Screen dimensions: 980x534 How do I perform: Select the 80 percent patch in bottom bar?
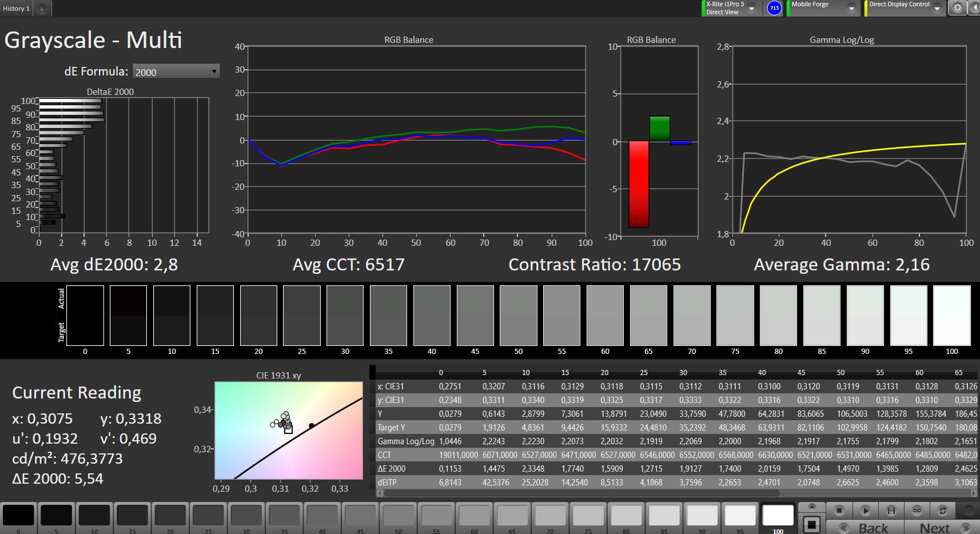point(626,517)
